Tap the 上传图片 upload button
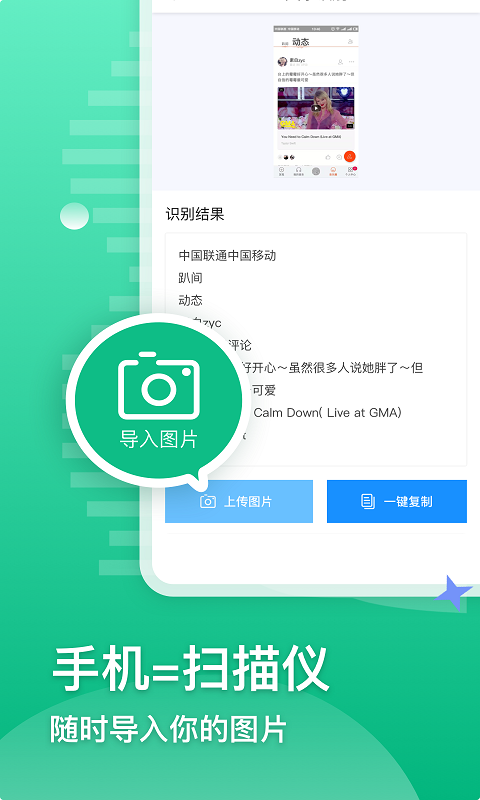480x800 pixels. pos(239,501)
